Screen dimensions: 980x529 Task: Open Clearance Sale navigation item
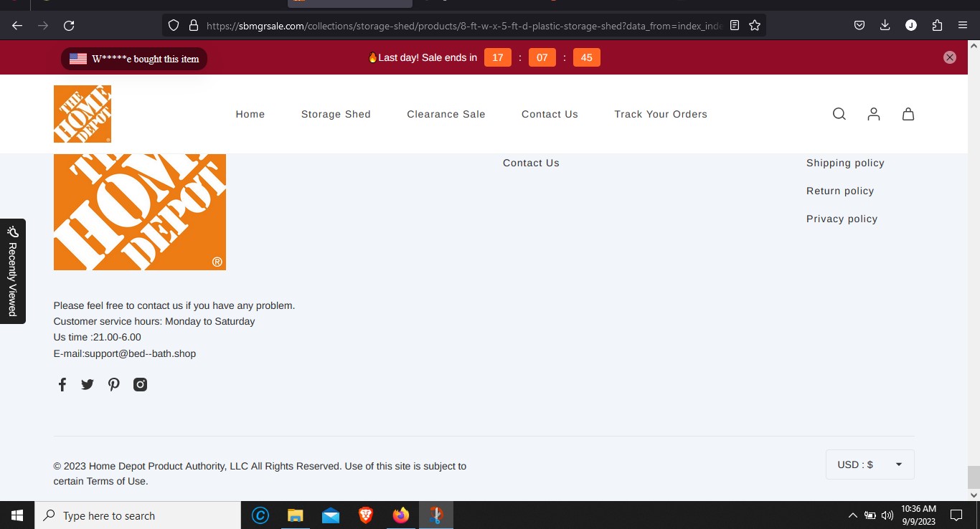[x=446, y=114]
